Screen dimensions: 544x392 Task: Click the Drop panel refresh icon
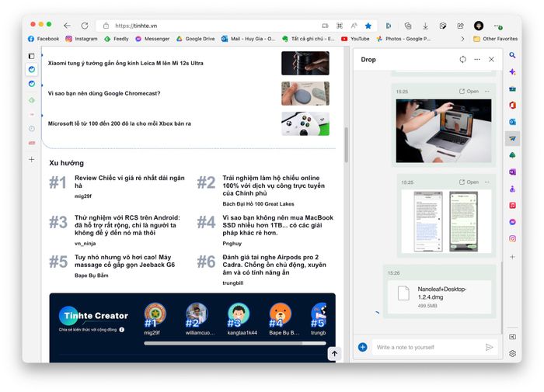[x=462, y=60]
